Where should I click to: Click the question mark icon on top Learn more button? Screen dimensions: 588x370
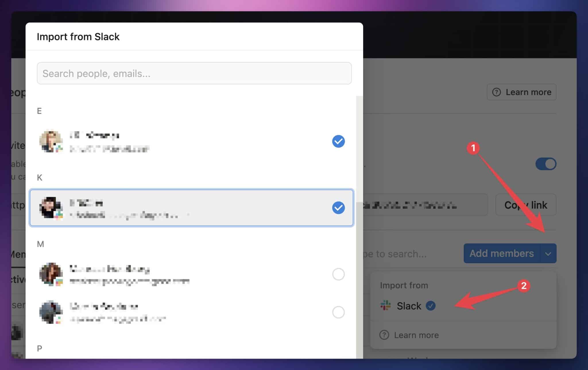point(497,92)
